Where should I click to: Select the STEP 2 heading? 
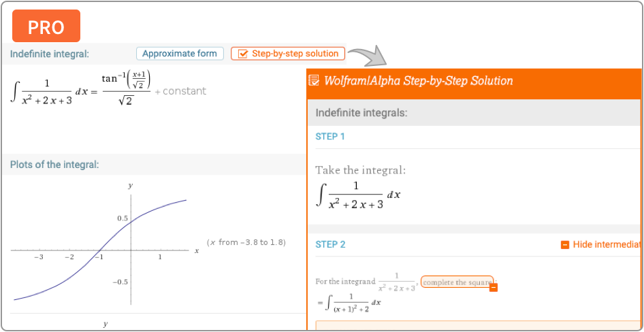[x=330, y=244]
